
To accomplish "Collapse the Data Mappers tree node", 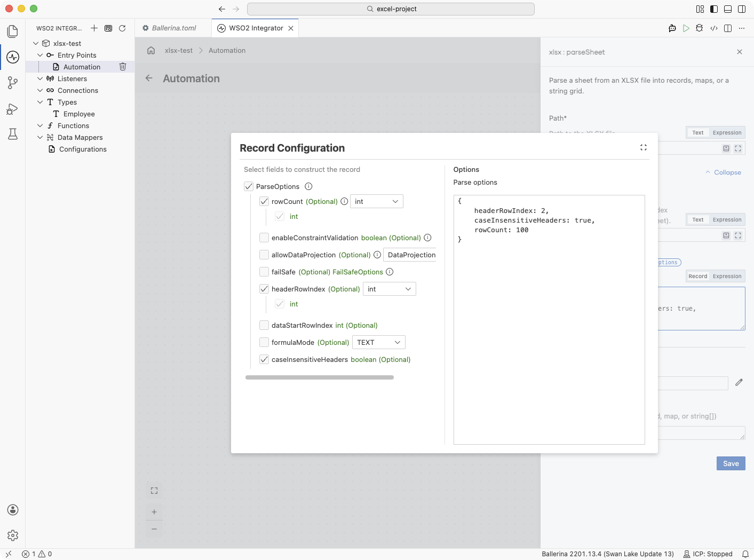I will click(40, 137).
